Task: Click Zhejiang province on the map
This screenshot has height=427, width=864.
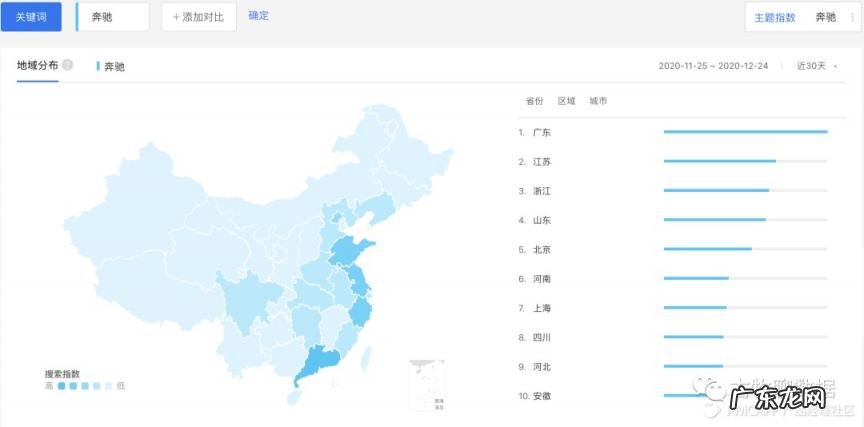Action: 361,312
